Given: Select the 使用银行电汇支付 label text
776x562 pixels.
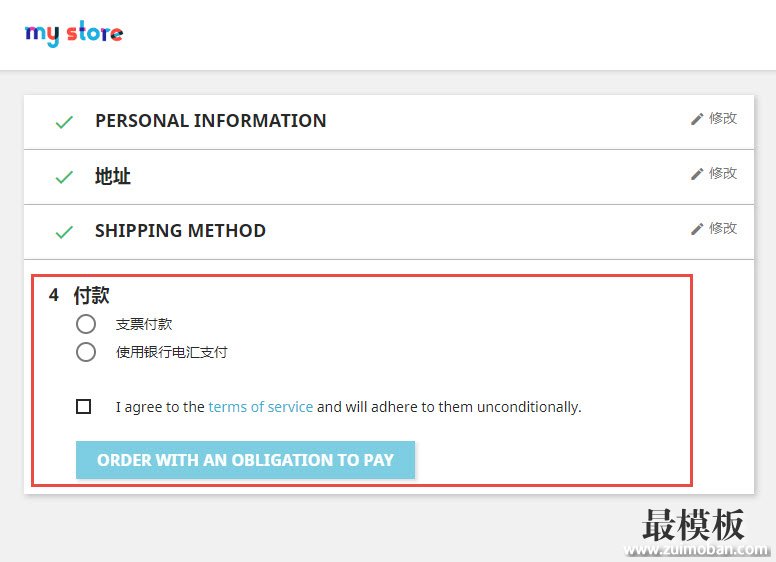Looking at the screenshot, I should coord(172,352).
